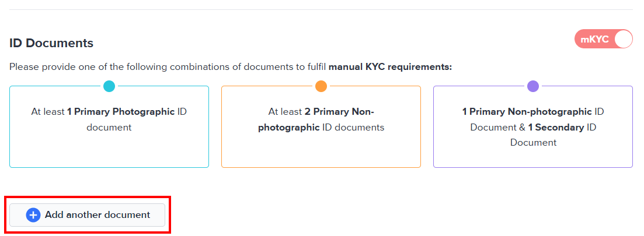Select the Primary Non-photographic and Secondary card

(533, 154)
